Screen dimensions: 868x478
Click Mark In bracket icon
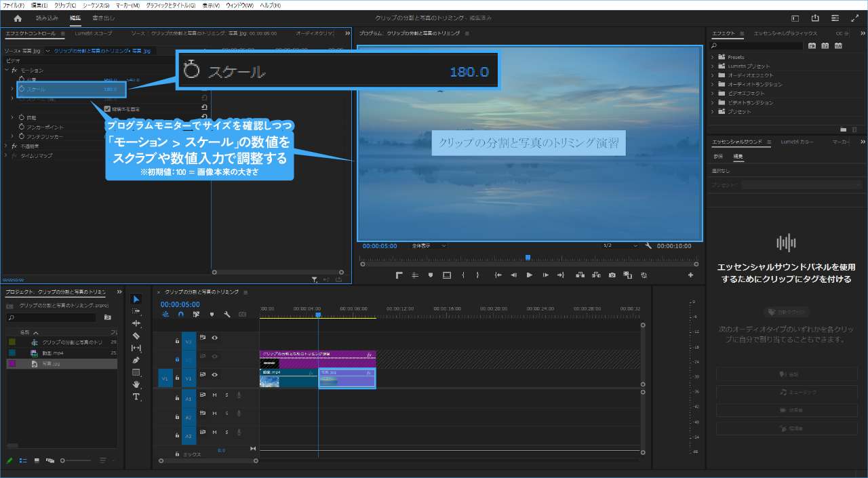click(463, 275)
